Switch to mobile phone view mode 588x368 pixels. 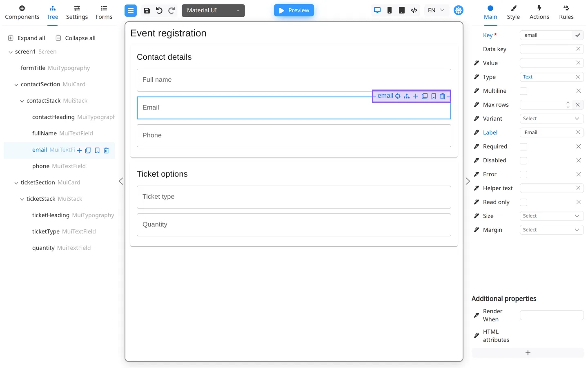pyautogui.click(x=390, y=10)
